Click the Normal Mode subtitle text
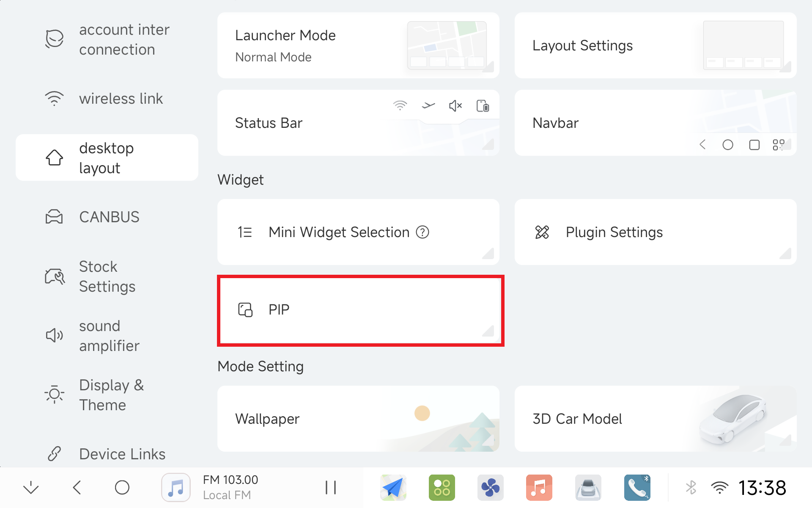The image size is (812, 508). [x=273, y=57]
